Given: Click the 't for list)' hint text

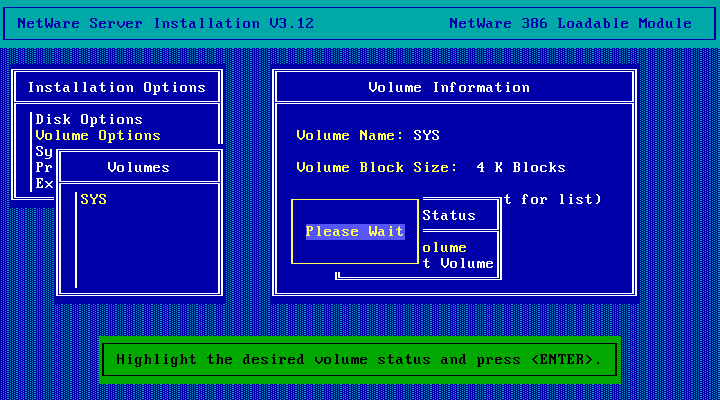Looking at the screenshot, I should (552, 199).
